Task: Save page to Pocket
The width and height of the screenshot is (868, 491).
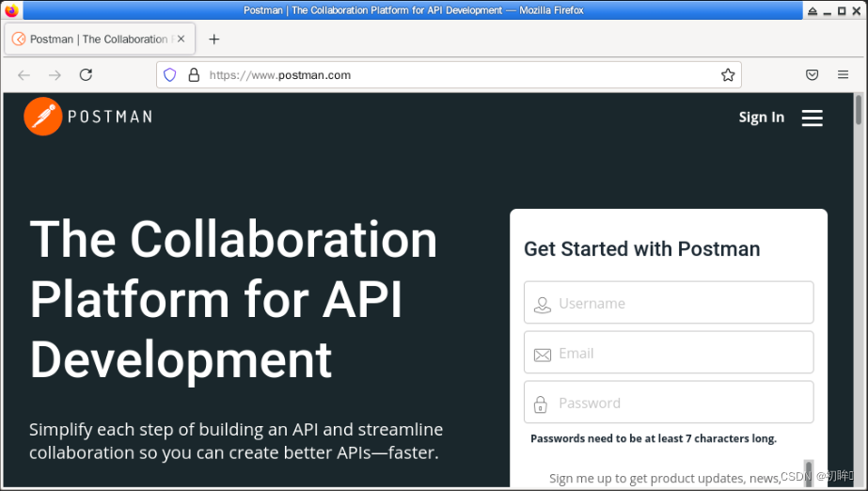Action: pos(812,74)
